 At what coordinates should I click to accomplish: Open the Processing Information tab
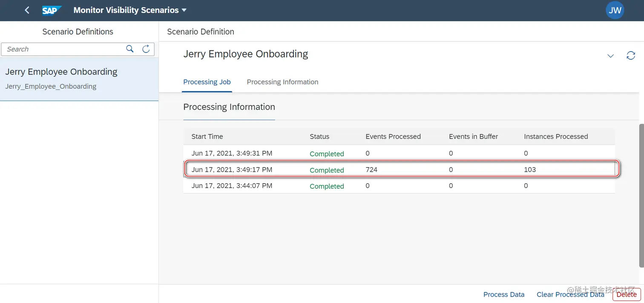point(282,82)
